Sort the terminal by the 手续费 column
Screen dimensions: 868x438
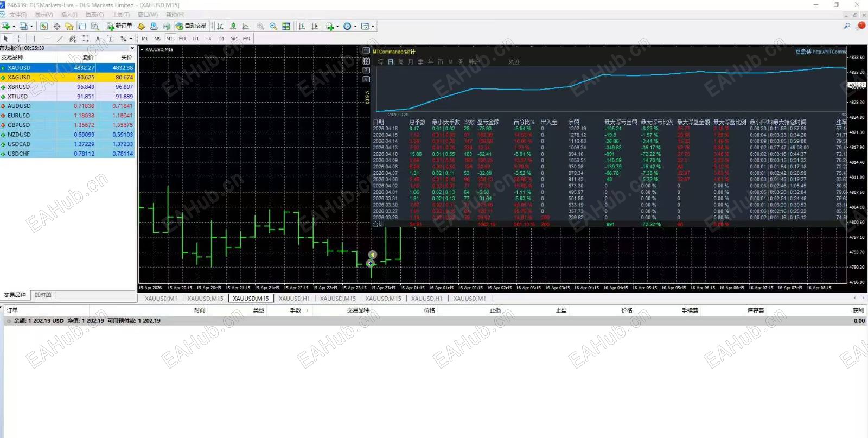[x=690, y=310]
